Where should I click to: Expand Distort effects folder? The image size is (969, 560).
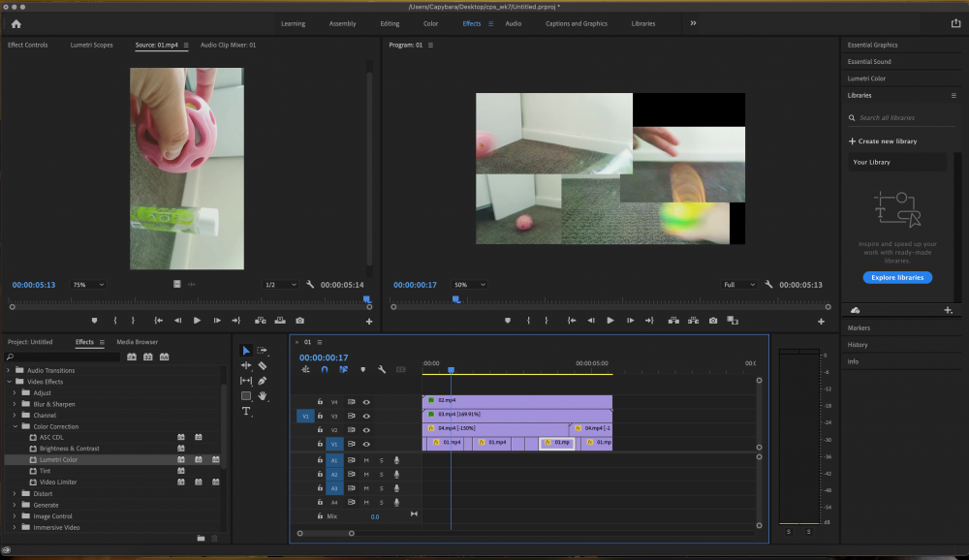[x=15, y=493]
